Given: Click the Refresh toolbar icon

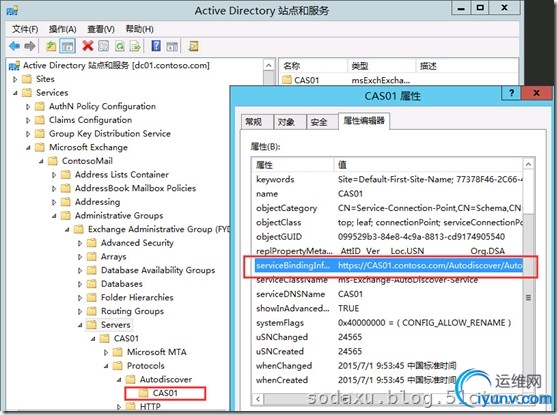Looking at the screenshot, I should pos(120,46).
